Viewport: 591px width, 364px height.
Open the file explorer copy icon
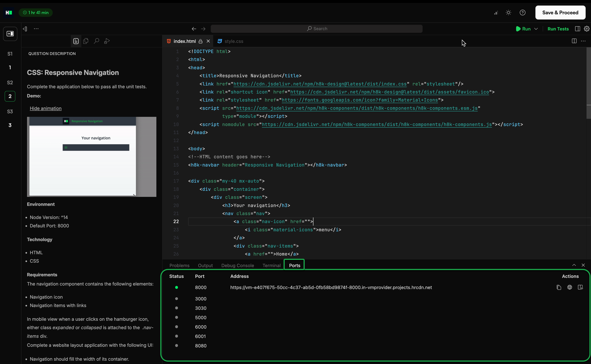point(86,41)
